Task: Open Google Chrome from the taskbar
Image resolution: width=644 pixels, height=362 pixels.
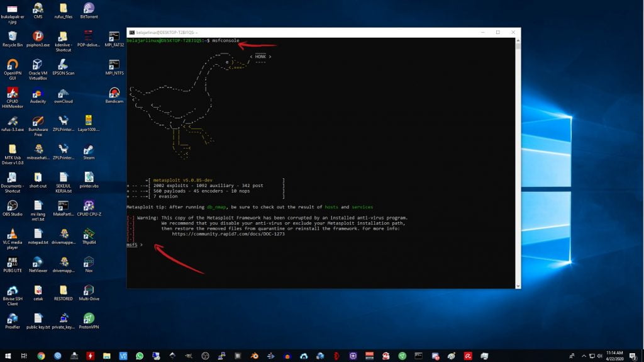Action: tap(41, 356)
